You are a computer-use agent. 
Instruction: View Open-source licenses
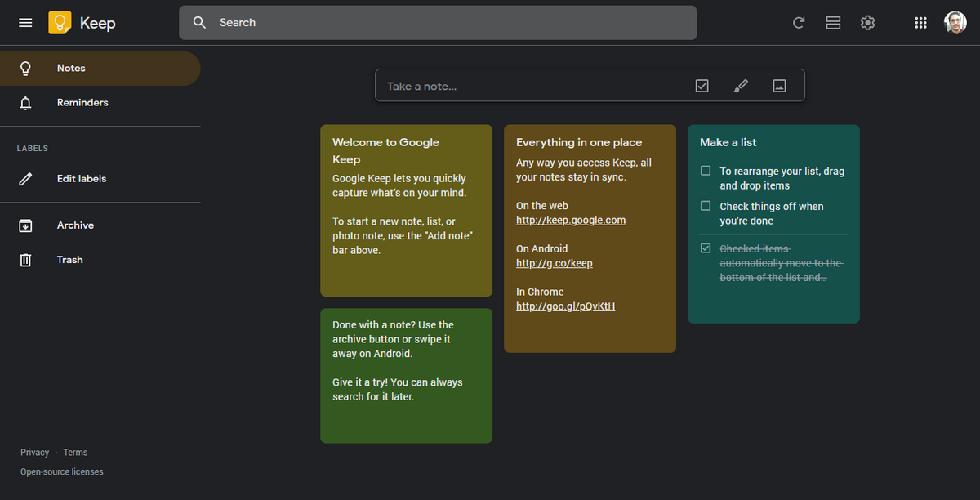61,471
